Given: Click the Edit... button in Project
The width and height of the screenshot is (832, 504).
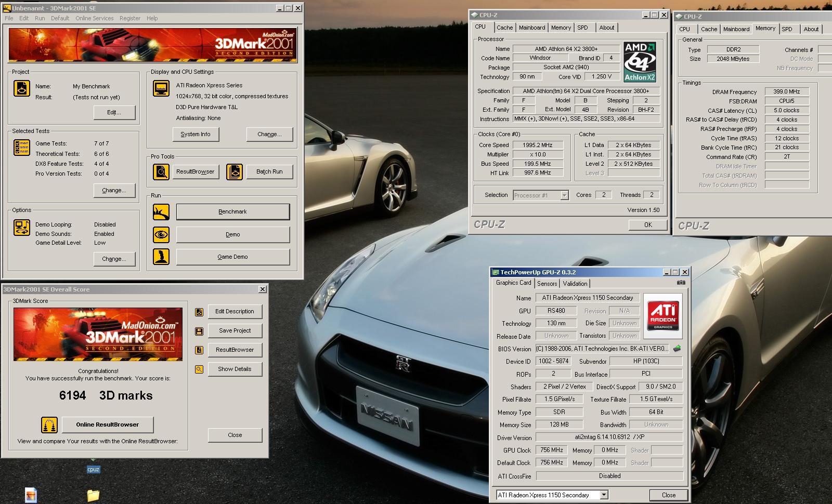Looking at the screenshot, I should pyautogui.click(x=114, y=112).
